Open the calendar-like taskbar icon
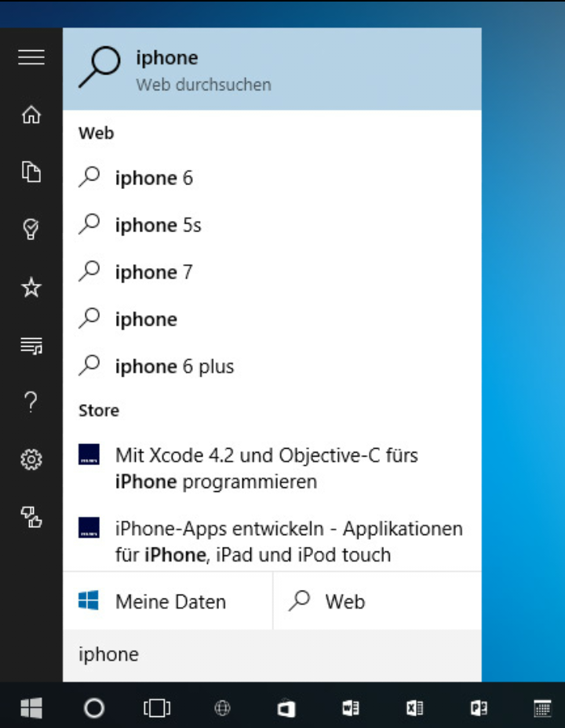 point(541,708)
